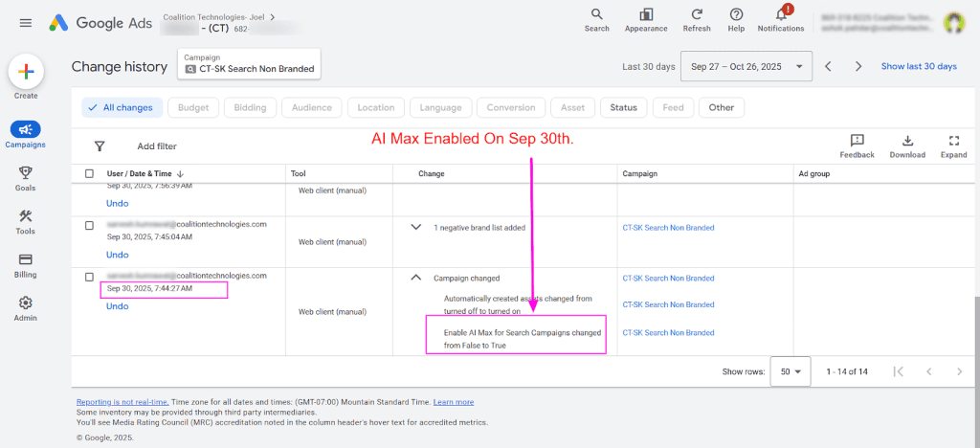Open Tools in the sidebar
Viewport: 980px width, 448px height.
tap(26, 222)
